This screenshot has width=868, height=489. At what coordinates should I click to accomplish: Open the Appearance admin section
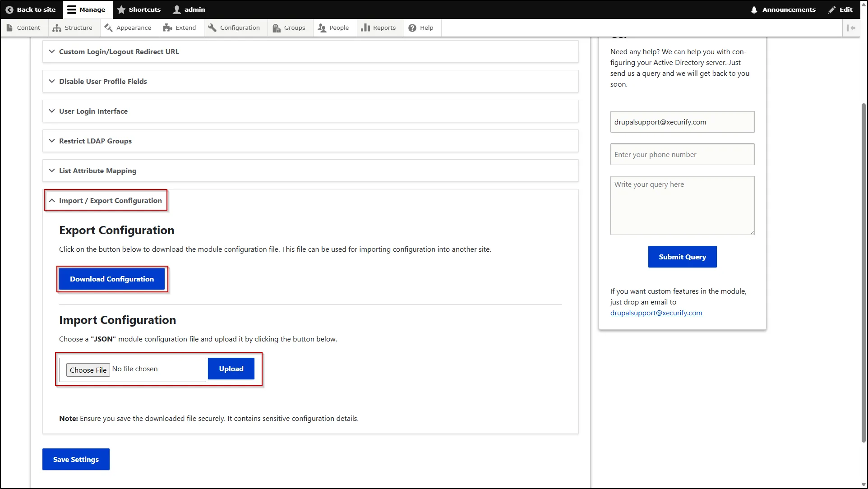(129, 28)
